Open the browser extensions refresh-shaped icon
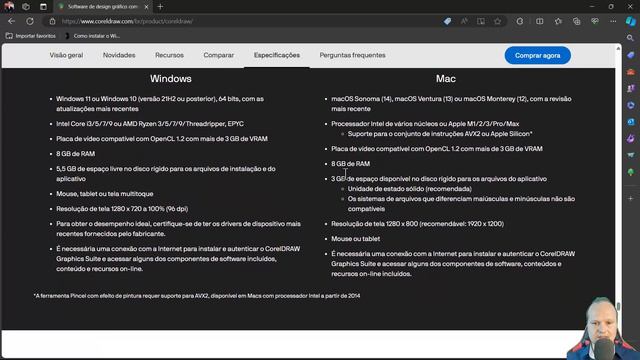 [x=520, y=21]
